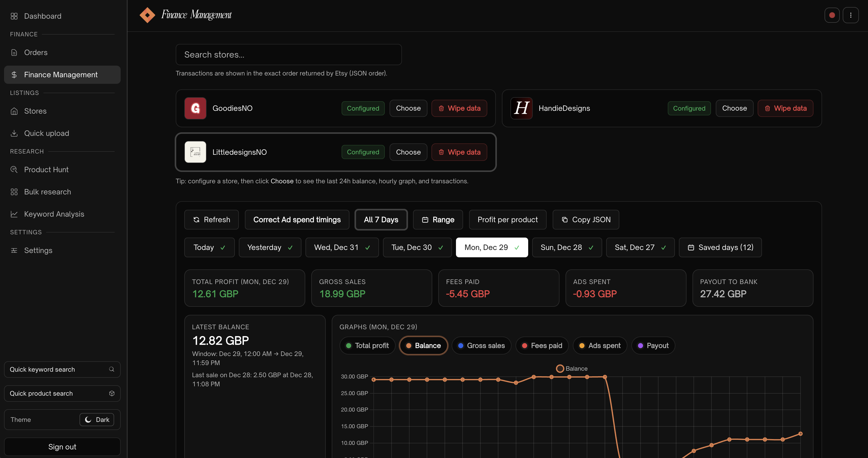The height and width of the screenshot is (458, 868).
Task: Click the recording indicator dot top right
Action: point(832,15)
